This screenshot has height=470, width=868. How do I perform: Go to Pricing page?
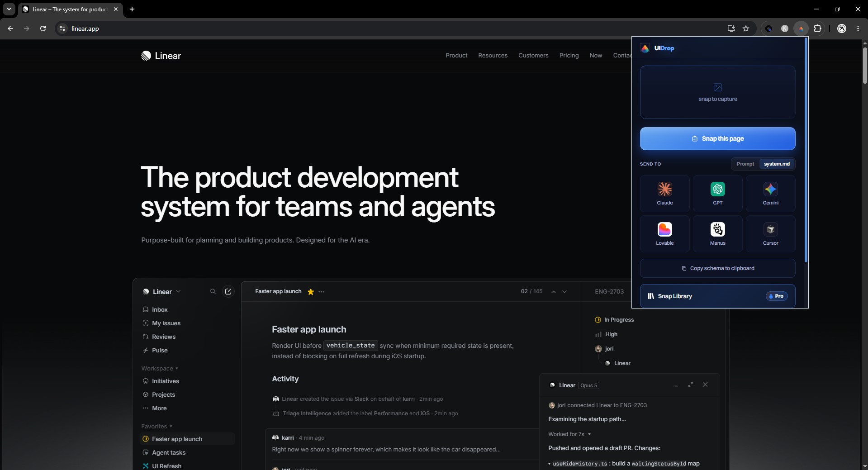569,56
